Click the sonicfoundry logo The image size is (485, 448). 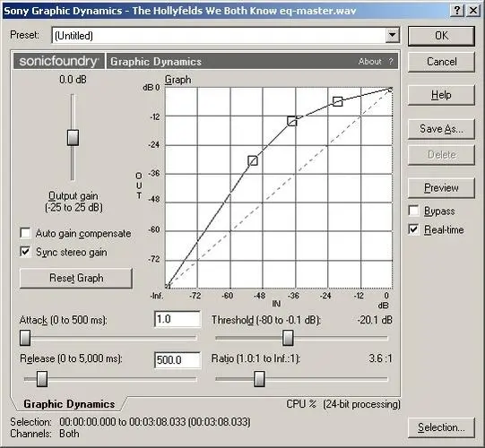59,61
